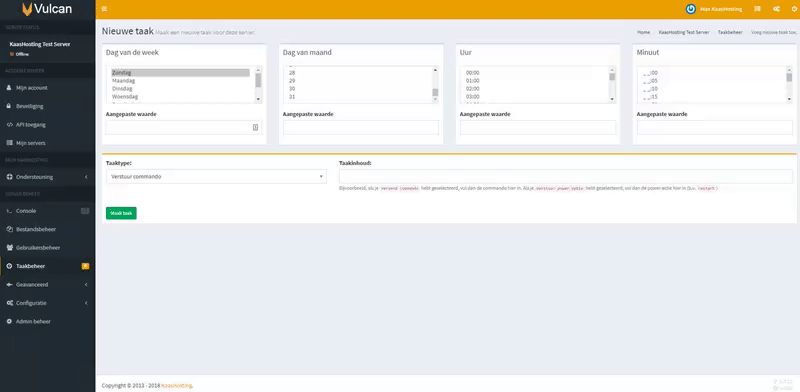Focus day-of-month Aangepaste waarde input
800x392 pixels.
(x=361, y=128)
